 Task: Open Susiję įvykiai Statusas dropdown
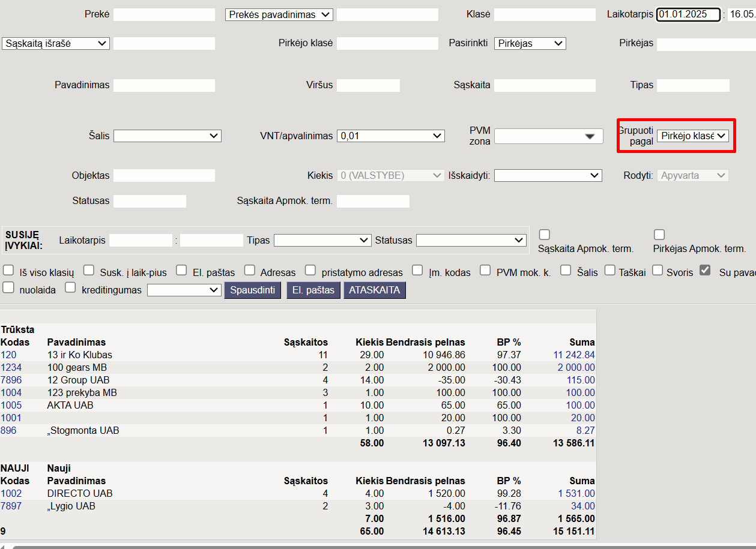[x=471, y=240]
